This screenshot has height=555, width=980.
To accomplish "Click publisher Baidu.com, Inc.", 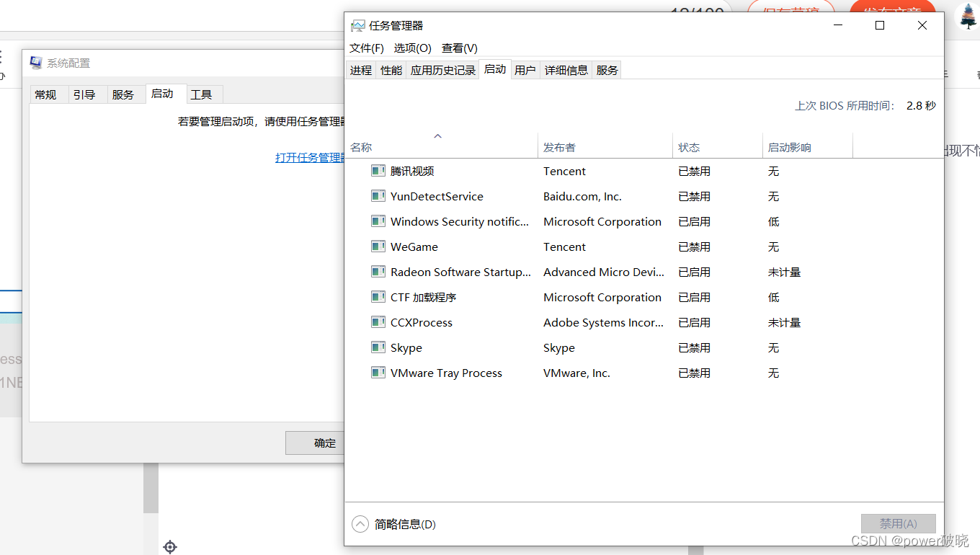I will point(582,196).
